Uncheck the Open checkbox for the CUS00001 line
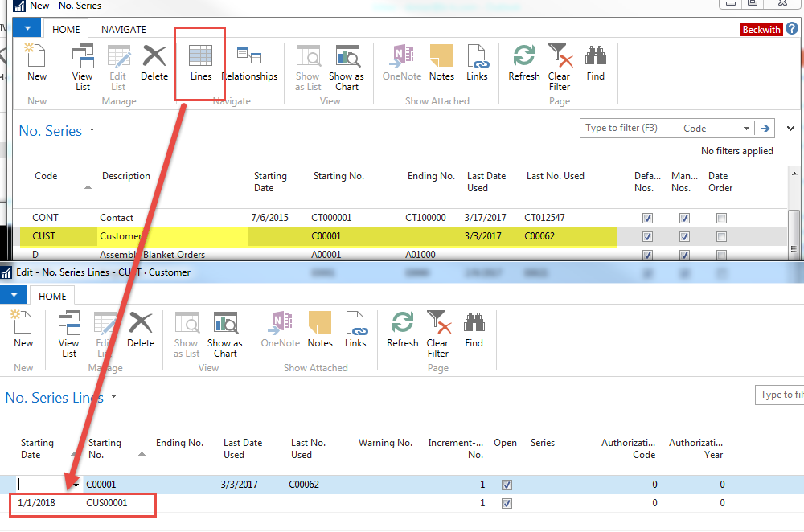Image resolution: width=804 pixels, height=532 pixels. [x=506, y=504]
